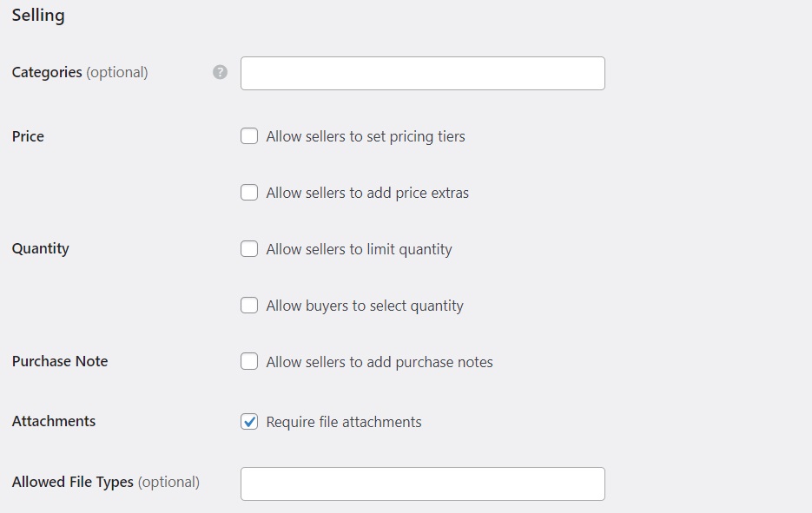This screenshot has width=812, height=513.
Task: Click the "Allow sellers to add price extras" label
Action: (x=366, y=192)
